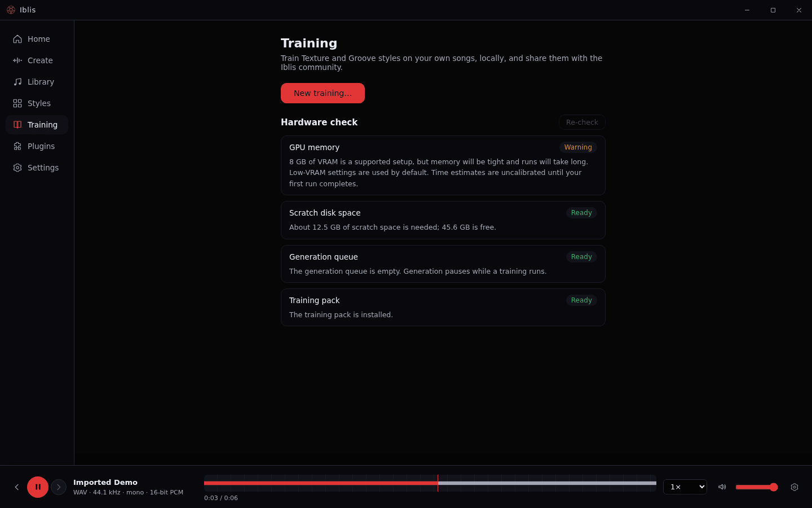Viewport: 812px width, 508px height.
Task: Click Ready badge on Scratch disk space
Action: click(x=581, y=213)
